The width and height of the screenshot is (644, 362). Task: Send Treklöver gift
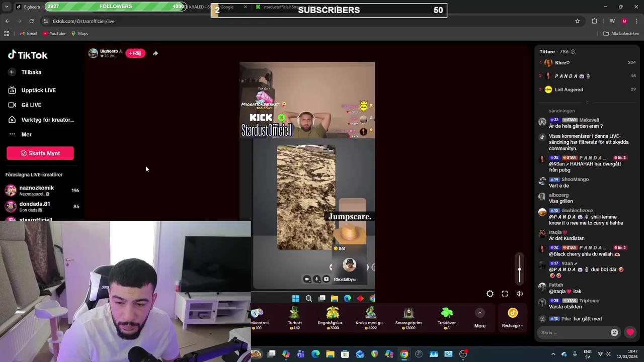click(x=447, y=318)
